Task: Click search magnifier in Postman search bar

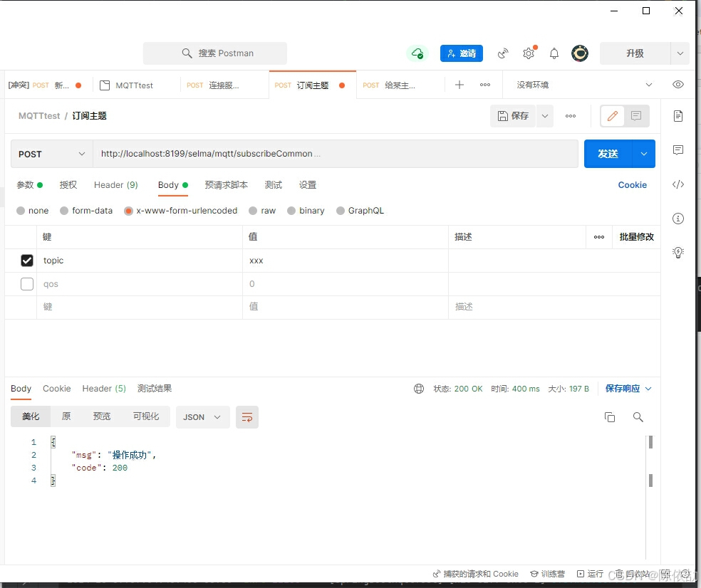Action: (187, 53)
